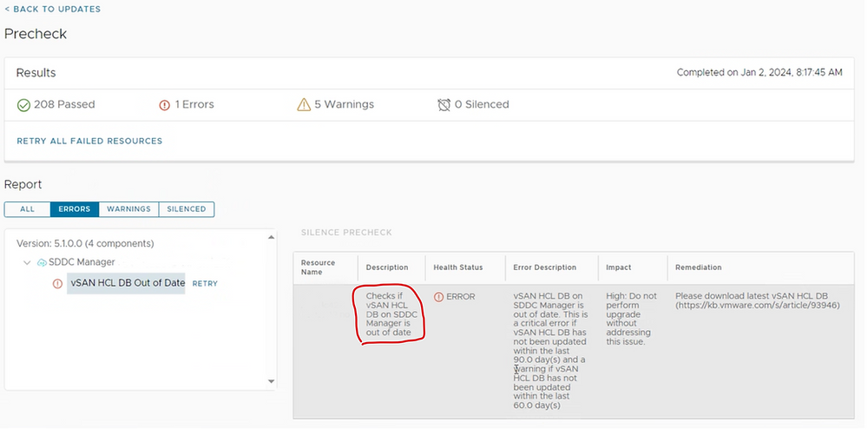The height and width of the screenshot is (429, 868).
Task: Collapse the SDDC Manager tree node
Action: tap(27, 262)
